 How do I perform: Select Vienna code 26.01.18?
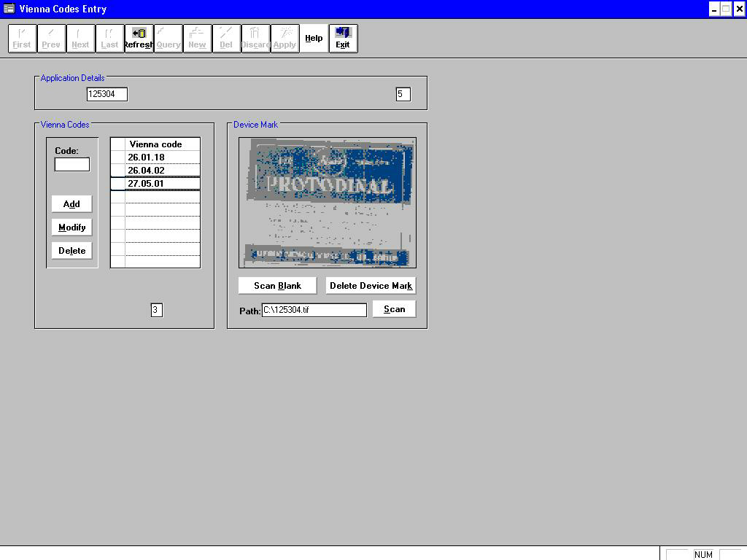(163, 157)
